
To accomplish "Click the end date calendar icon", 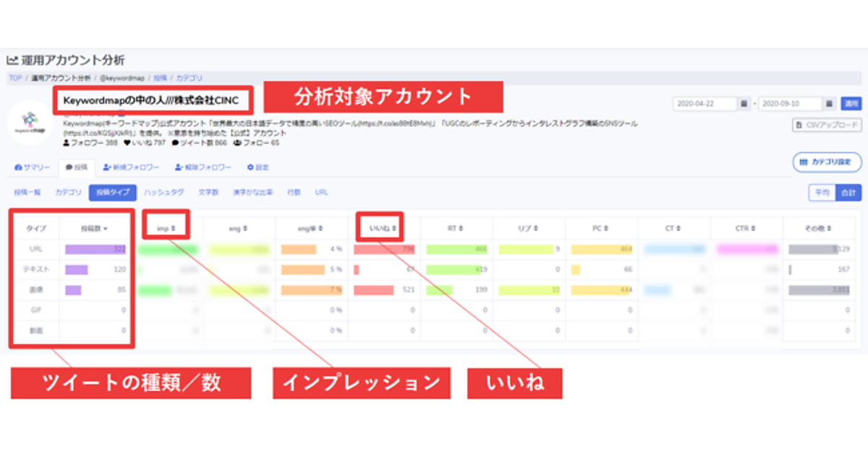I will point(829,104).
